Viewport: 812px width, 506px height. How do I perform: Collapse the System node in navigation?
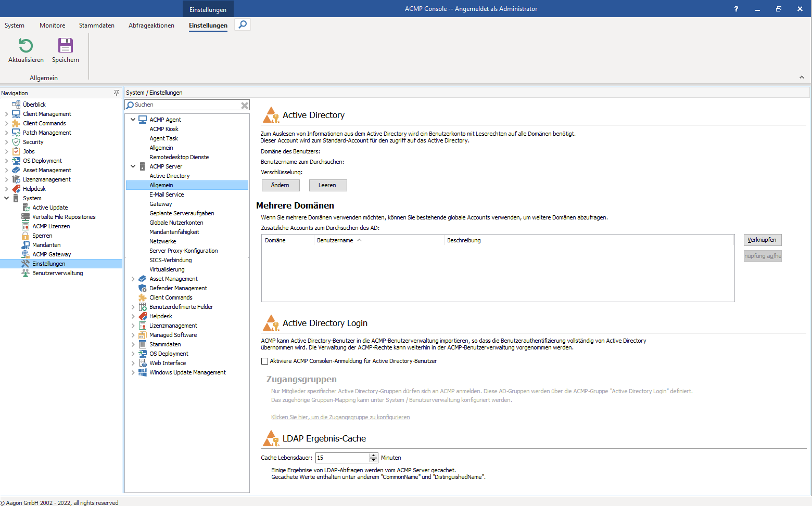7,198
